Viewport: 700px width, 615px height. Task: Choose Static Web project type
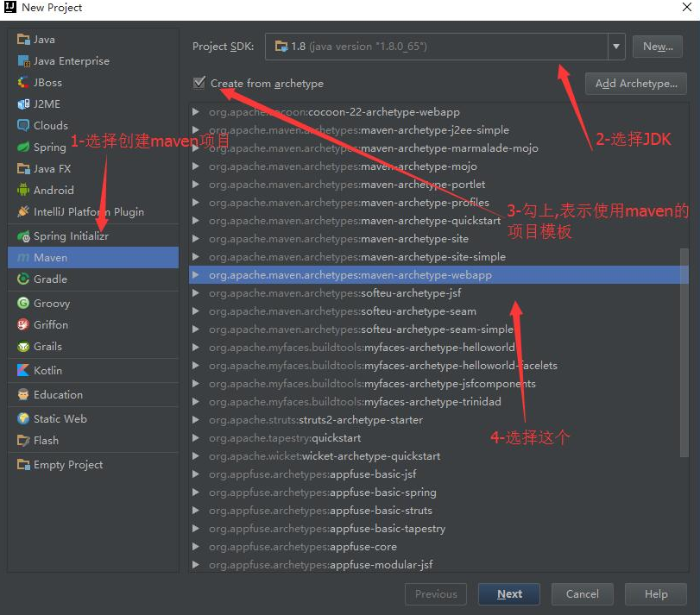93,419
